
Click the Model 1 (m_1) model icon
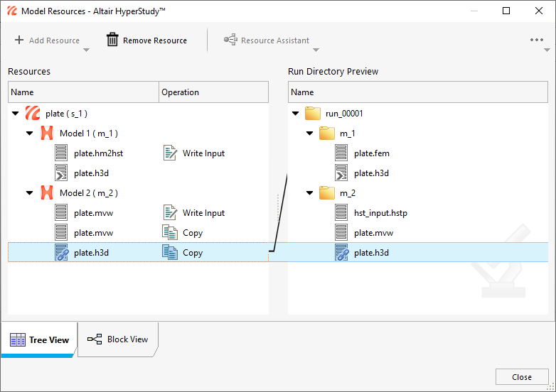click(x=47, y=134)
